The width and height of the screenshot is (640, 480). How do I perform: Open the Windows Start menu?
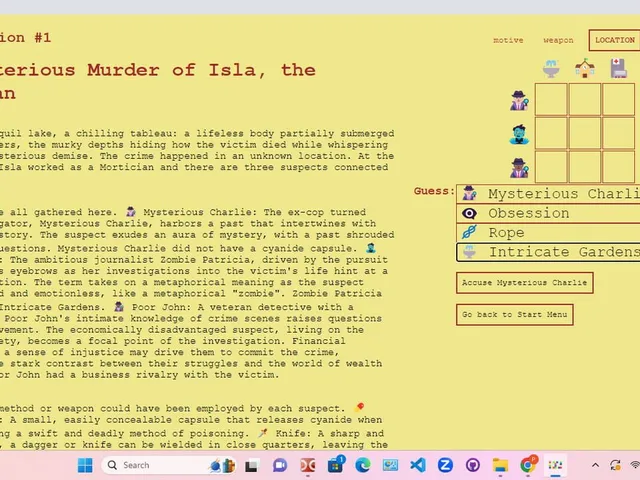tap(85, 465)
